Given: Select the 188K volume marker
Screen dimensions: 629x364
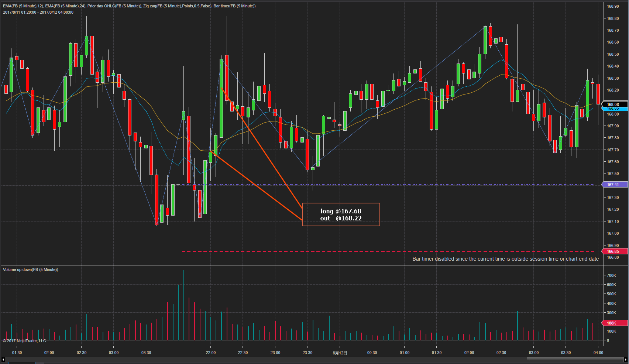Looking at the screenshot, I should [615, 323].
